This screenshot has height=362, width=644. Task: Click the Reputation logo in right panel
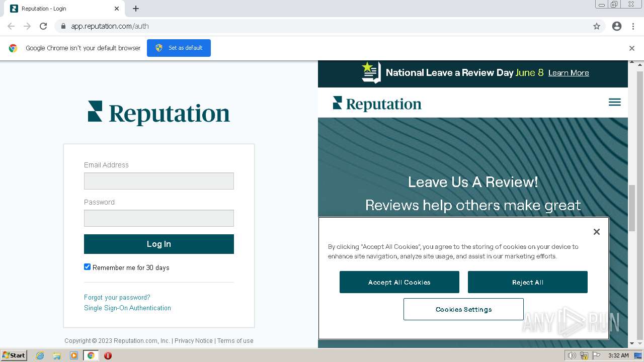pyautogui.click(x=377, y=104)
